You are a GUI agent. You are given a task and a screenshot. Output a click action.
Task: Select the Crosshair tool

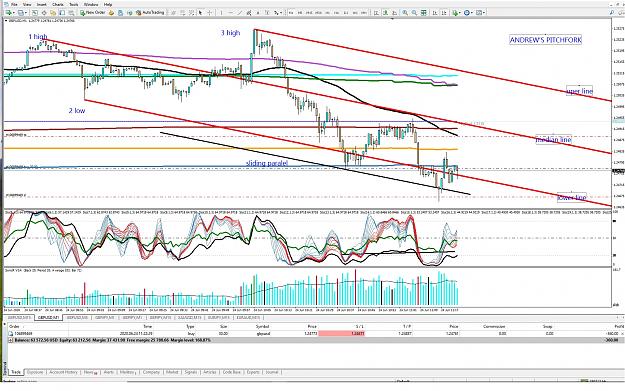pos(209,13)
